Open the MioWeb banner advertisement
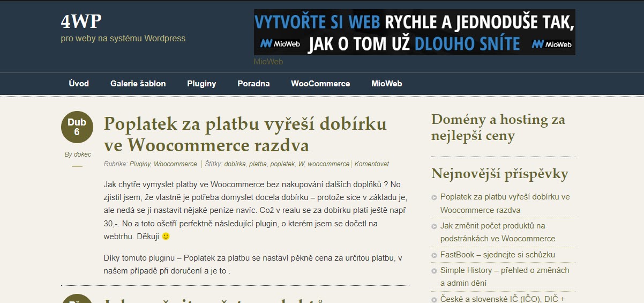 point(415,32)
